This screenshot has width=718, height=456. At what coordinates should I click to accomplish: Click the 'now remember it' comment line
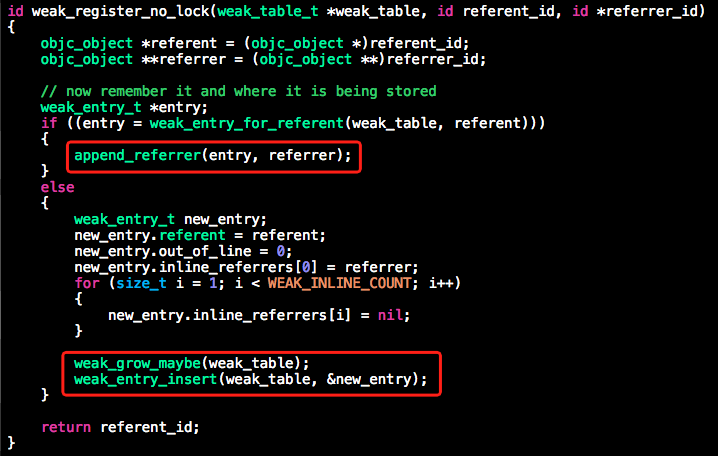[x=238, y=91]
